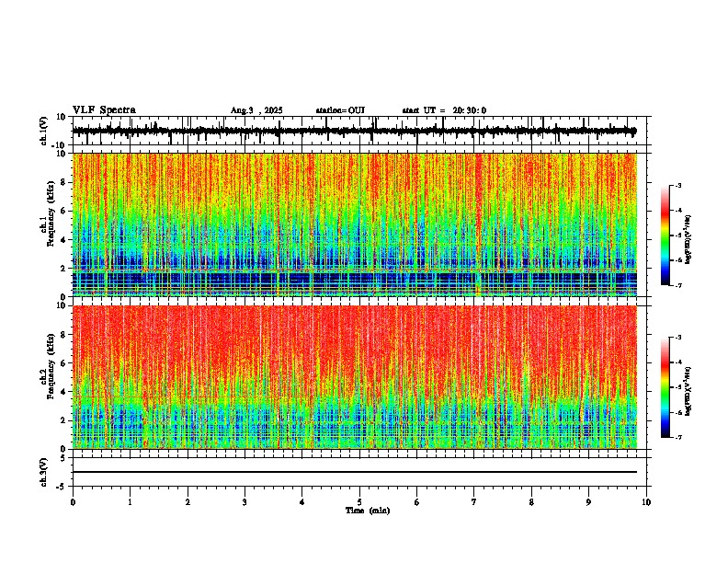Click the "-3" label on ch.2 colorbar

(x=678, y=338)
